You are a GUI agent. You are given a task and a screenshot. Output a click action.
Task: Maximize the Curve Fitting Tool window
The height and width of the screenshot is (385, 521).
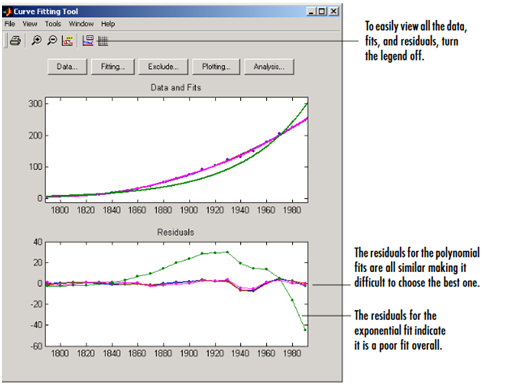pyautogui.click(x=322, y=12)
